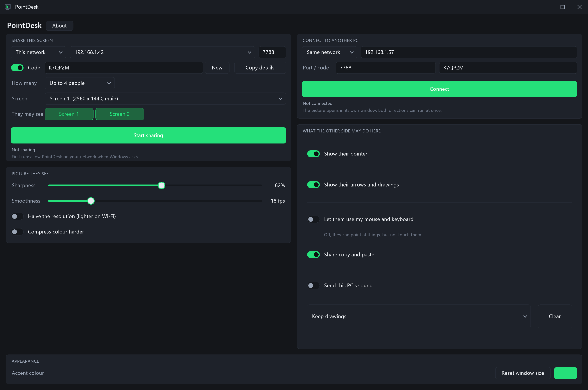The width and height of the screenshot is (588, 390).
Task: Click the Off, they can point hint text
Action: (x=373, y=235)
